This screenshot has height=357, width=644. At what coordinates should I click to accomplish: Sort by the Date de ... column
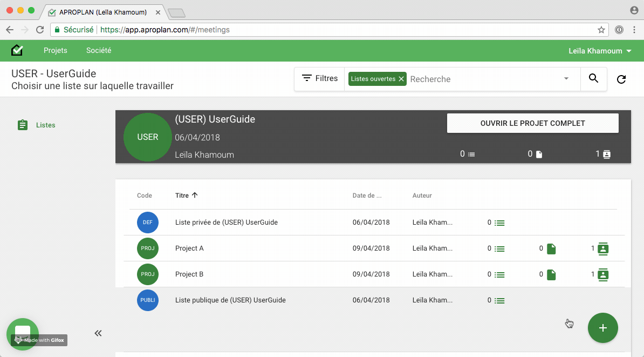(x=367, y=196)
